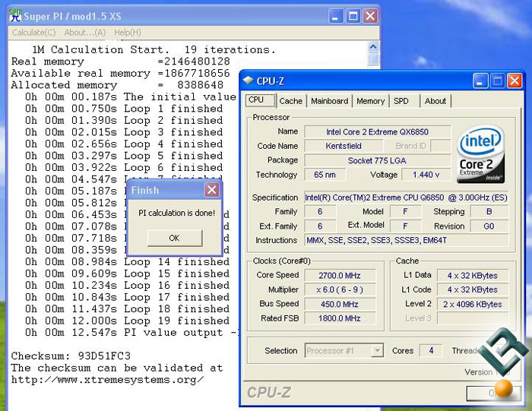Click the Available real memory =1867718656 line

coord(120,73)
